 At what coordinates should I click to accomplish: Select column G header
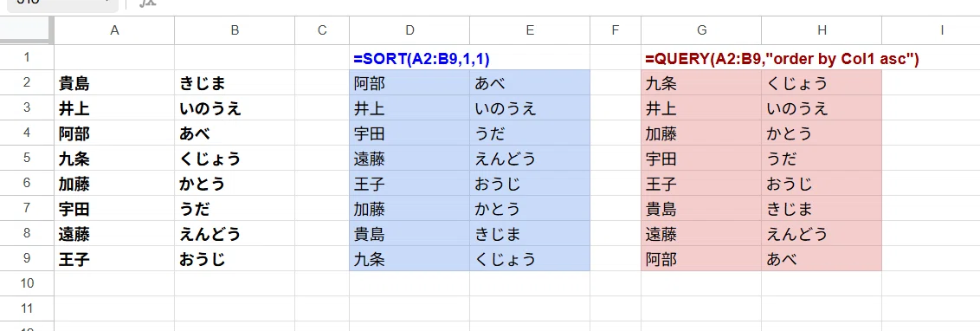701,30
